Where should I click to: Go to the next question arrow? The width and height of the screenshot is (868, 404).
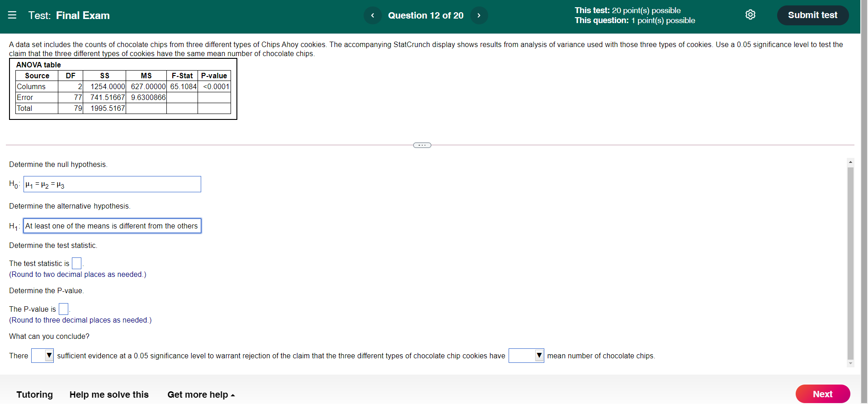coord(479,15)
